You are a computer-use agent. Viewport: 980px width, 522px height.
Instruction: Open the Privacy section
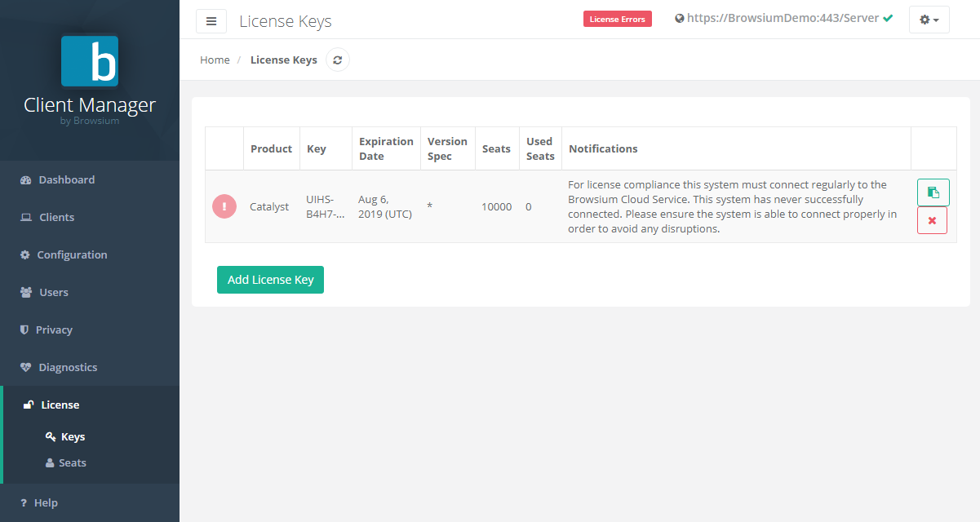[54, 330]
